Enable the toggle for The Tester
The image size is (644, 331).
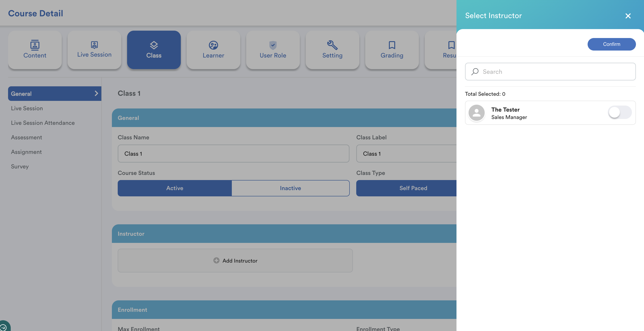620,112
